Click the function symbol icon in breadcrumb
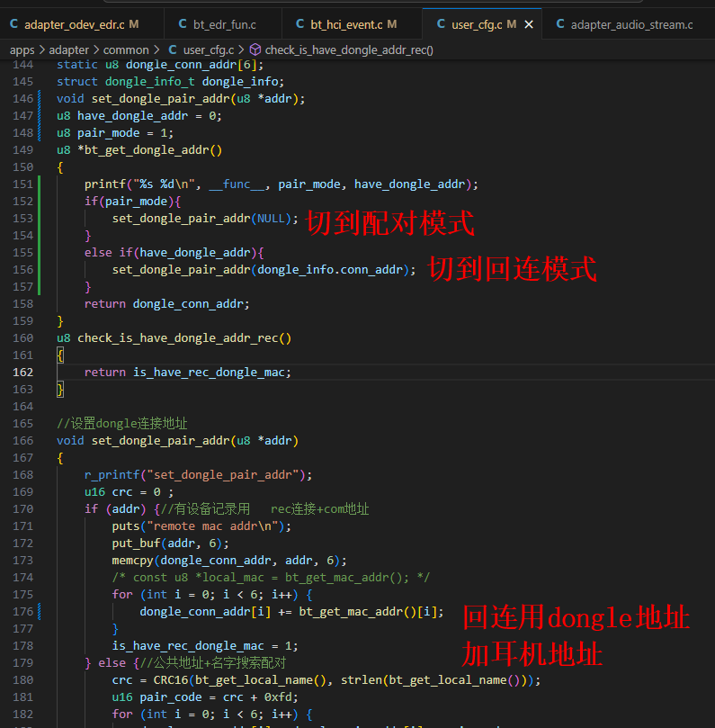 (255, 49)
